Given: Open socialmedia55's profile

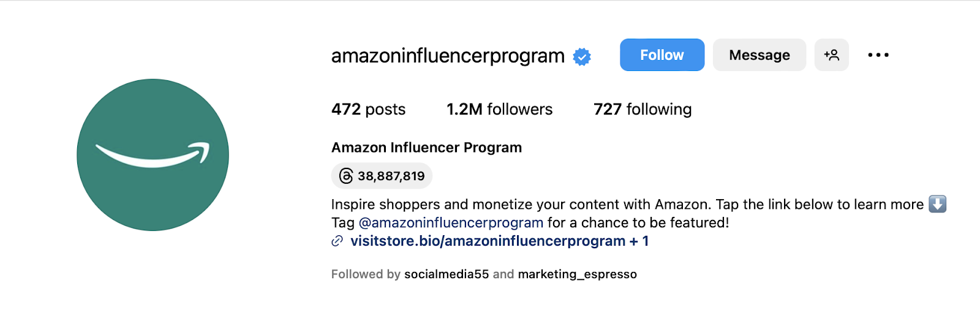Looking at the screenshot, I should click(447, 274).
